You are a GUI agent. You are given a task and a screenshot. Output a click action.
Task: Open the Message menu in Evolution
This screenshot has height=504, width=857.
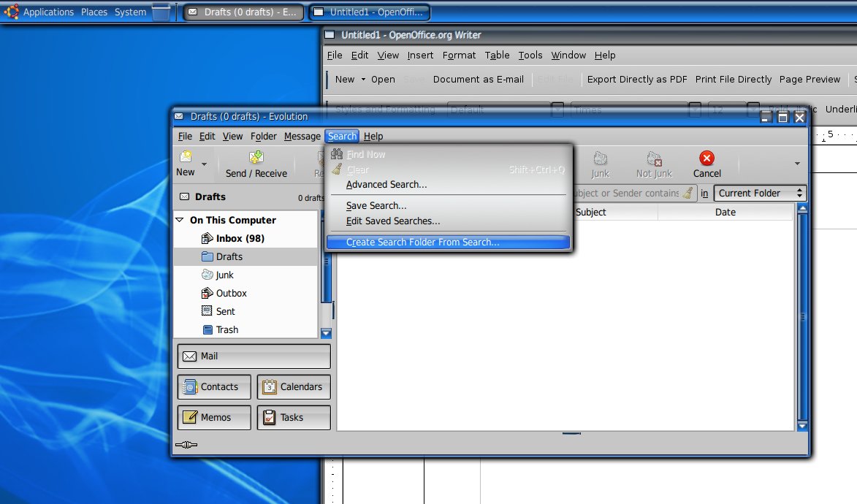[302, 136]
